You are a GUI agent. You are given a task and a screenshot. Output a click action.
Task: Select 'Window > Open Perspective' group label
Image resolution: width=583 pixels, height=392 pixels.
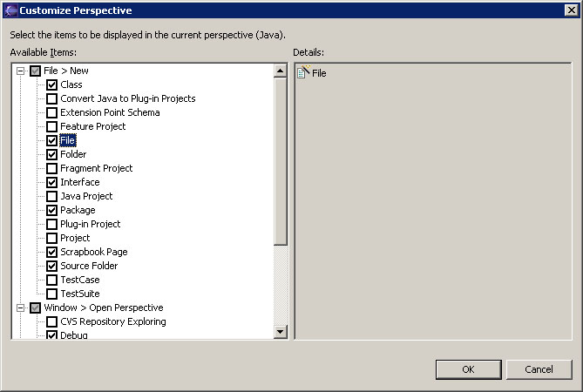tap(104, 308)
